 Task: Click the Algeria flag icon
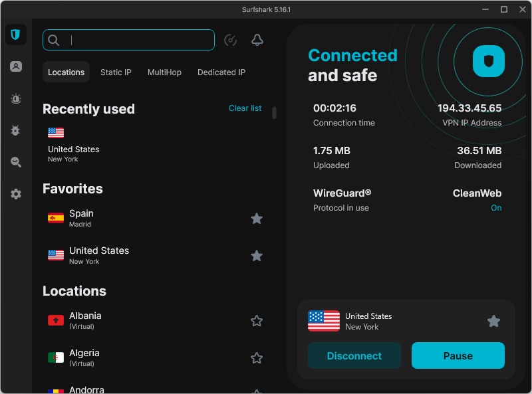(56, 357)
